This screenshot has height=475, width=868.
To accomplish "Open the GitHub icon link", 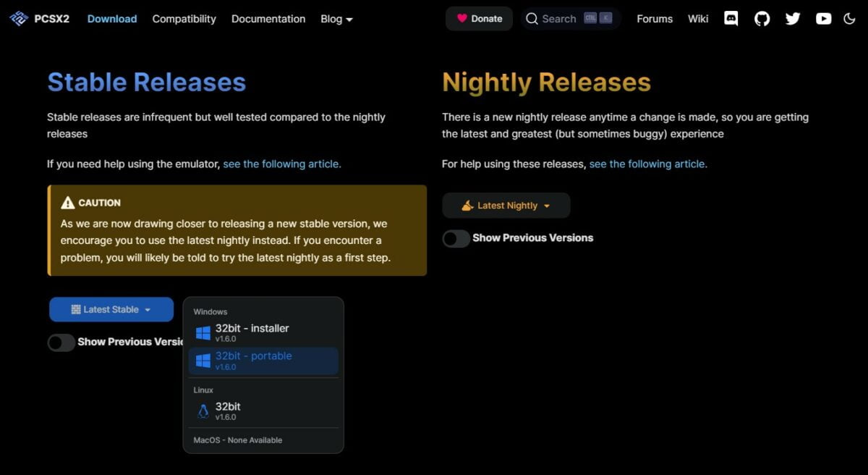I will tap(762, 19).
